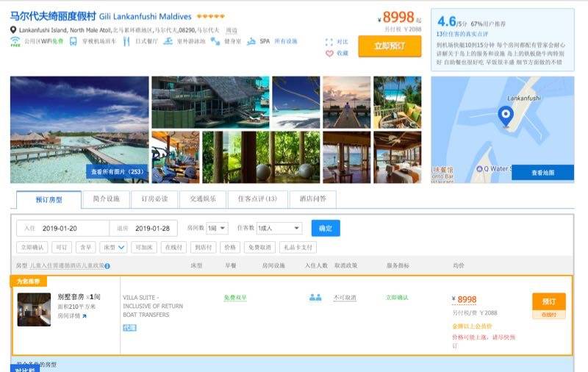This screenshot has height=372, width=588.
Task: Click the check-in date field 2019-01-20
Action: tap(62, 229)
